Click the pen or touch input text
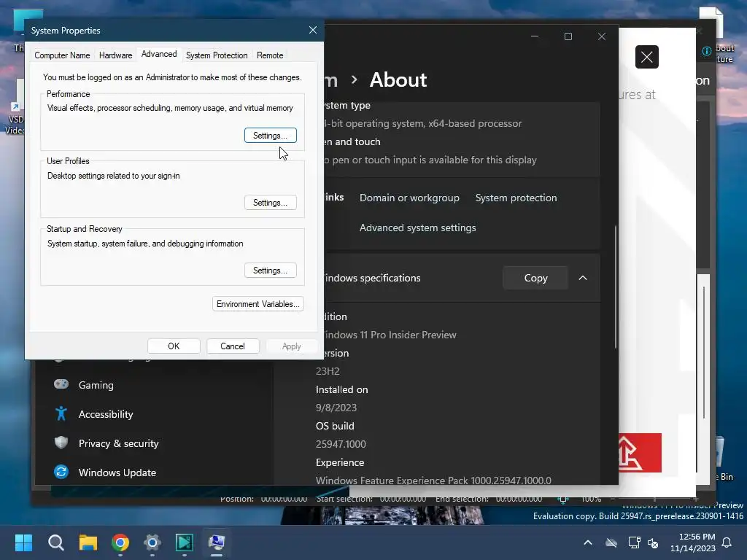Viewport: 747px width, 560px height. click(430, 160)
